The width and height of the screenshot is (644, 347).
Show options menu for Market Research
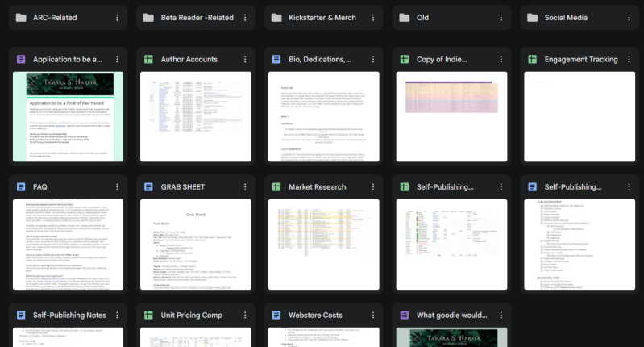373,187
